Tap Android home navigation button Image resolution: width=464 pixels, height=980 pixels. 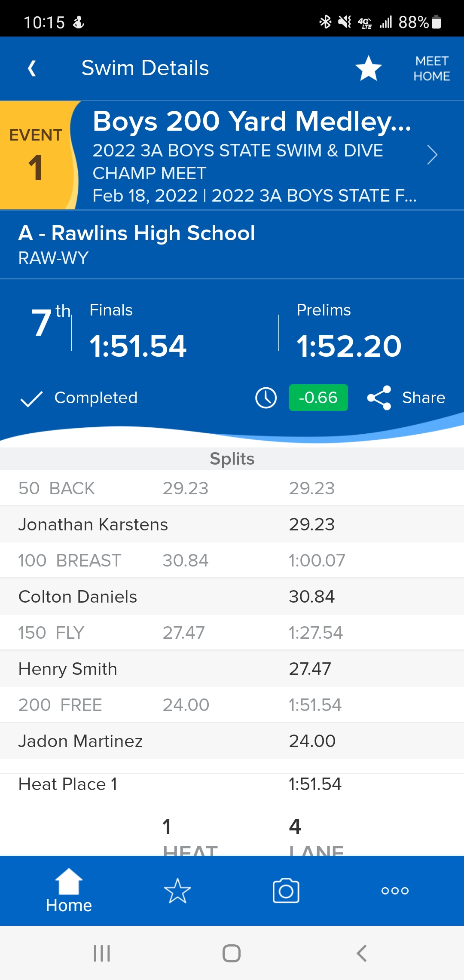pos(232,953)
